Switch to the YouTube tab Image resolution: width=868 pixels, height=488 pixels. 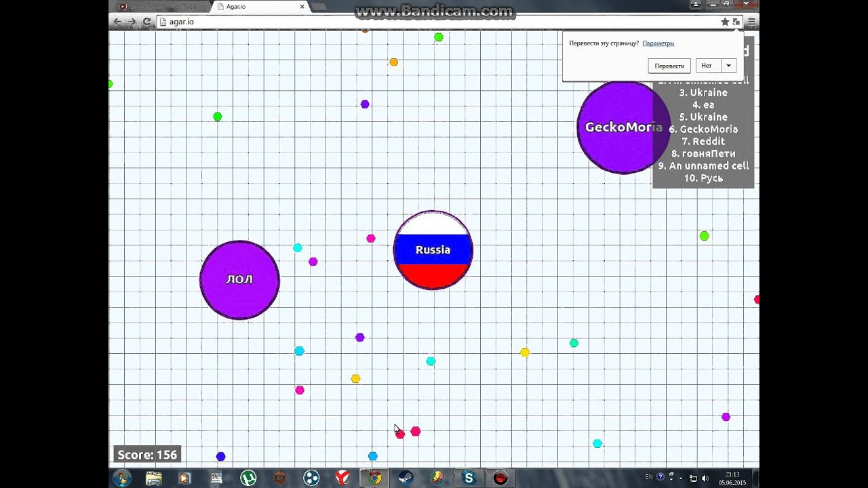pos(160,7)
